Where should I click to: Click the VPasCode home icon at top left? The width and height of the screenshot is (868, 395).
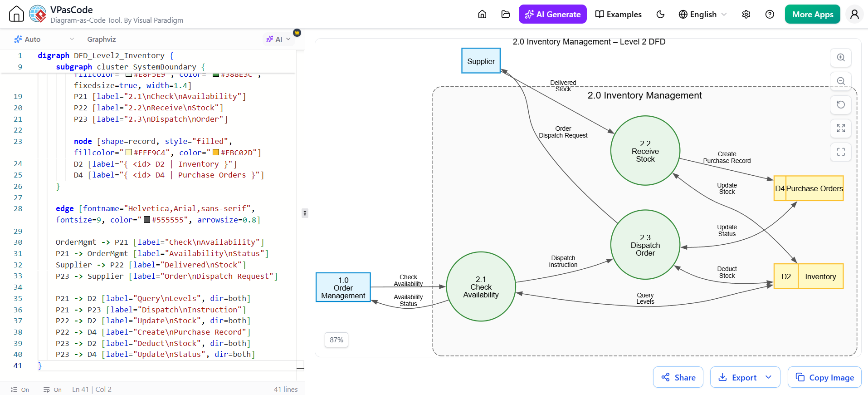(x=16, y=14)
